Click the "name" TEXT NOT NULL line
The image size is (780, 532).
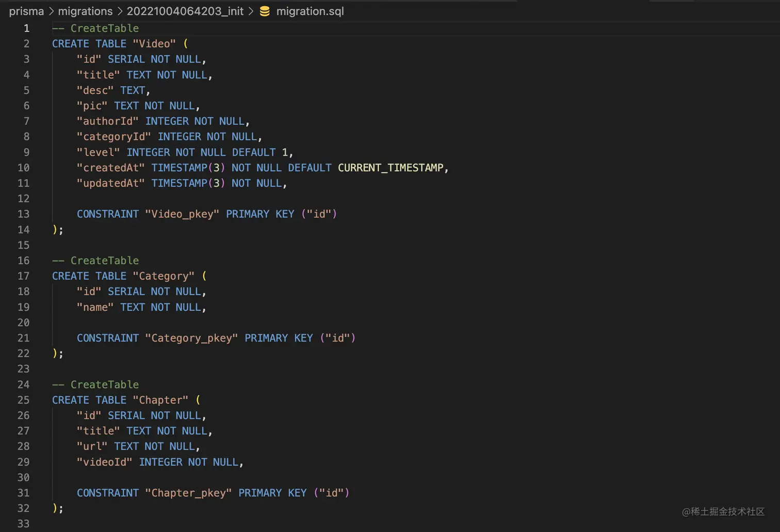pos(141,307)
